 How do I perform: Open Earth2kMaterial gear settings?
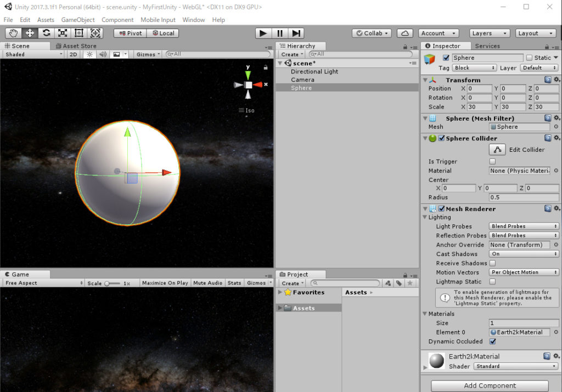pos(557,356)
